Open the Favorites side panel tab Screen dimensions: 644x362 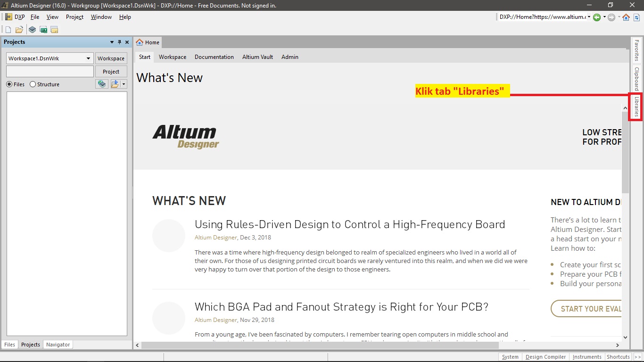(x=636, y=50)
